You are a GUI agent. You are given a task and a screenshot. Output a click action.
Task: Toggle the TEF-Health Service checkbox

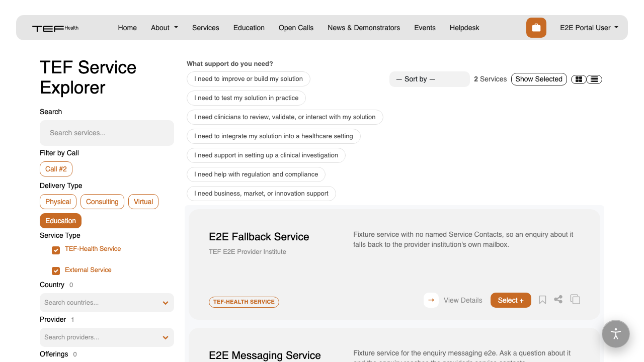click(56, 250)
